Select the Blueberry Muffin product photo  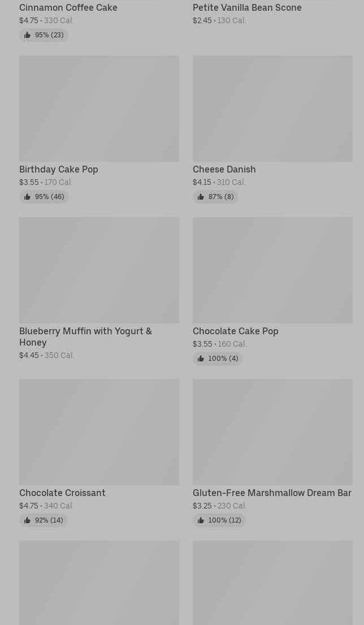tap(99, 270)
